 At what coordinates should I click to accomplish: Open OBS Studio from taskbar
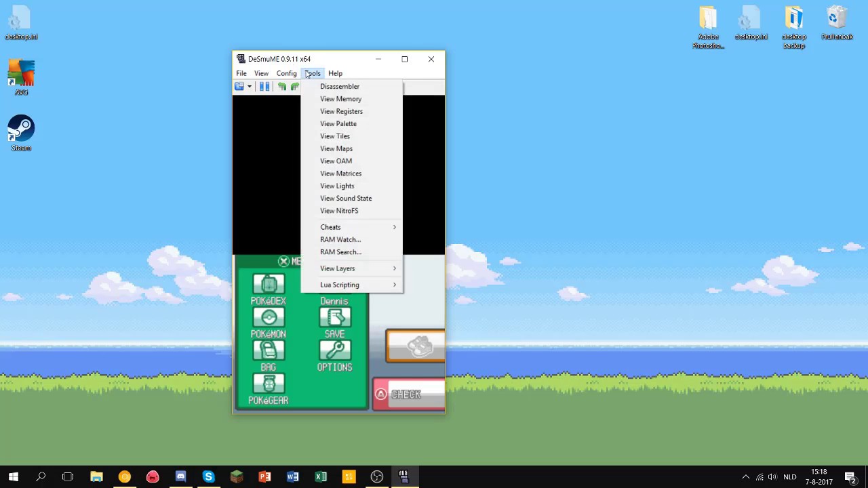pos(377,477)
